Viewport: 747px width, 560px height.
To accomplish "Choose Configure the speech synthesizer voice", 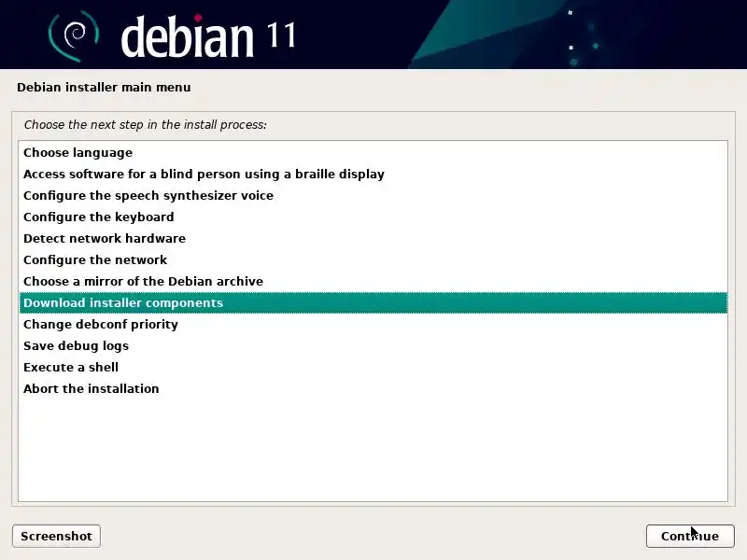I will (x=373, y=196).
